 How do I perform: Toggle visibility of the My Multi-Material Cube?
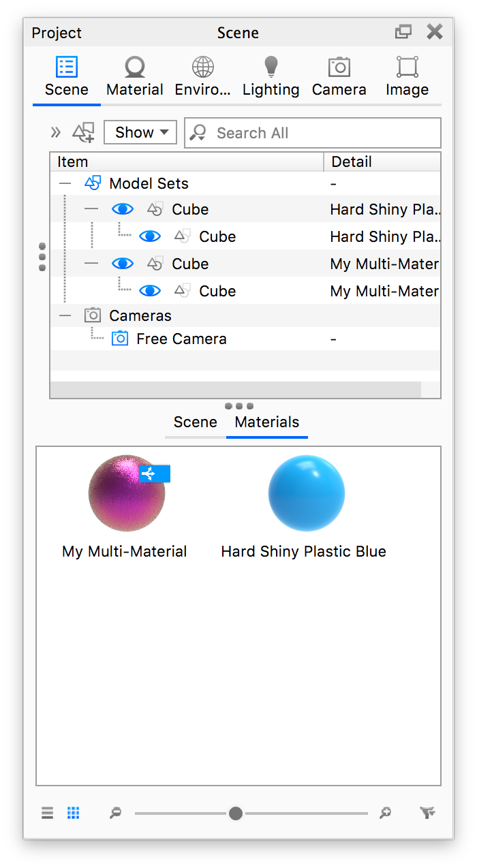coord(123,263)
